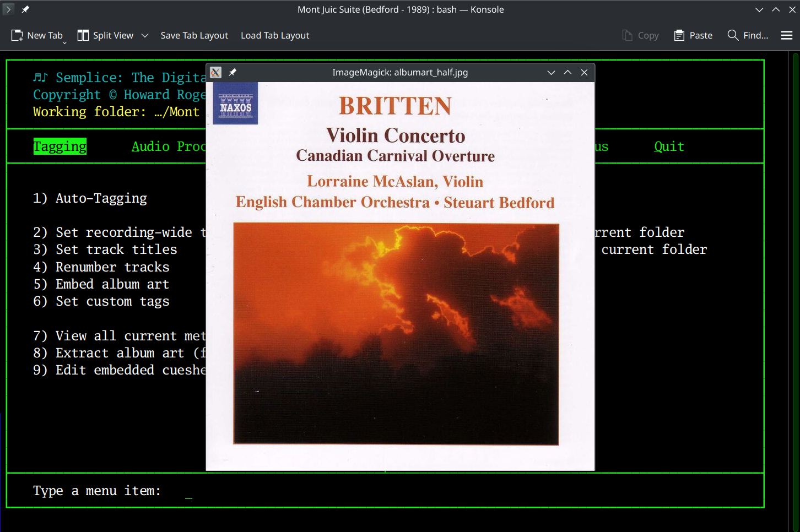
Task: Click the arrow icon in Konsole's top-left corner
Action: pyautogui.click(x=8, y=9)
